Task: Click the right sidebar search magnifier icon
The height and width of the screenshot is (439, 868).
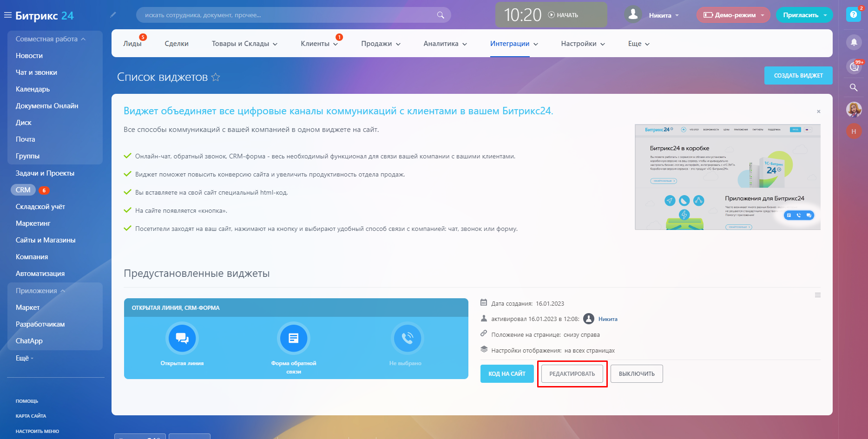Action: point(854,87)
